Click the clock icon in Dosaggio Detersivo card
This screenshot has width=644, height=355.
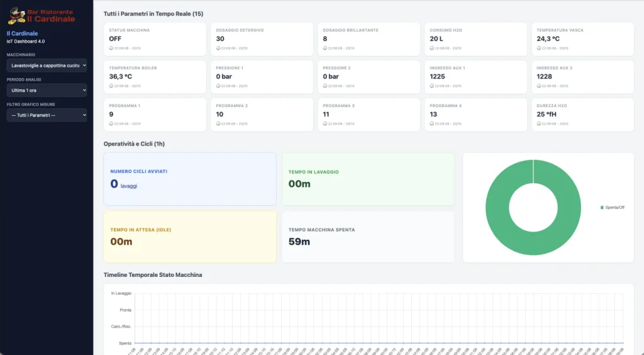point(218,48)
